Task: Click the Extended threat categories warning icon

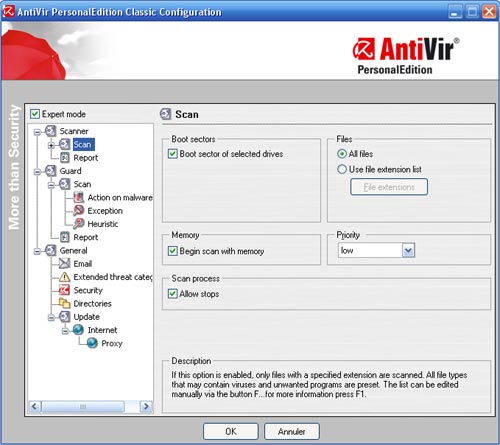Action: tap(64, 277)
